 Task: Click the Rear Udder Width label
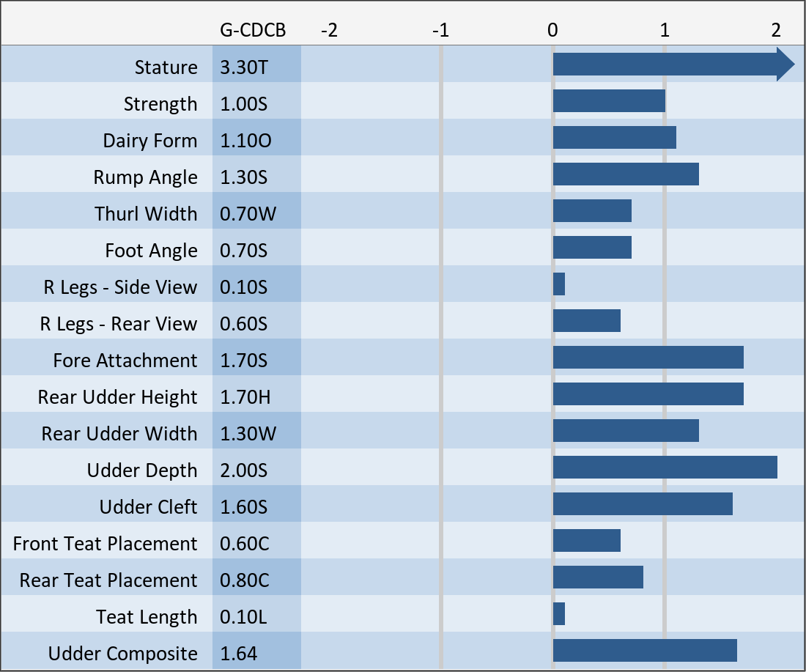[x=119, y=434]
